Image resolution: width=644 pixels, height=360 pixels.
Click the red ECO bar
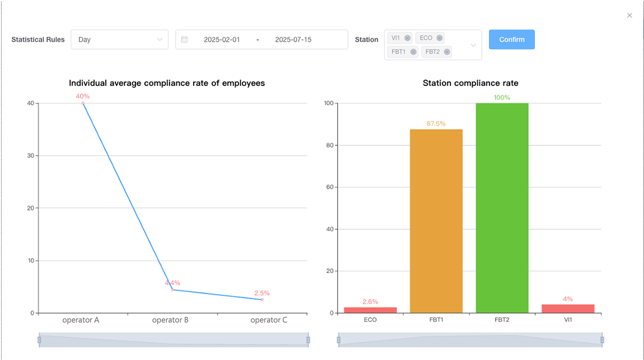click(x=370, y=310)
